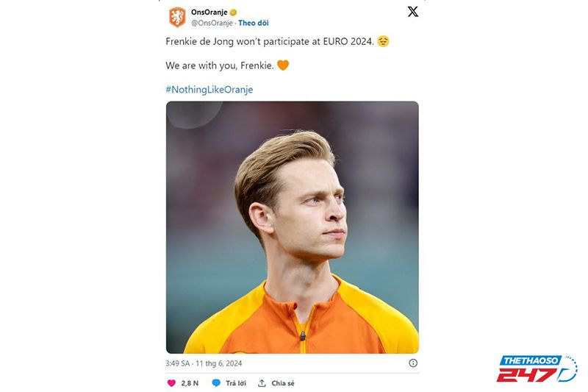Image resolution: width=588 pixels, height=392 pixels.
Task: Click the OnsOranje profile avatar
Action: pyautogui.click(x=177, y=17)
